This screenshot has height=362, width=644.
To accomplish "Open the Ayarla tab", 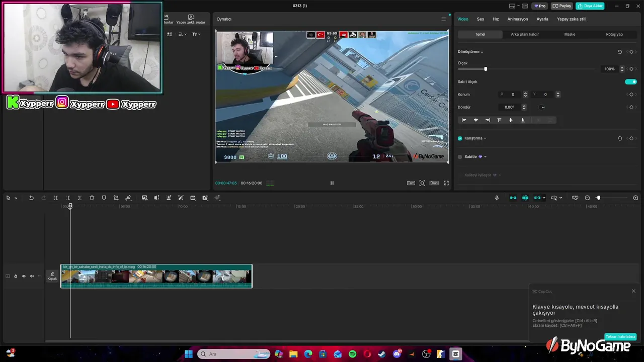I will (542, 19).
